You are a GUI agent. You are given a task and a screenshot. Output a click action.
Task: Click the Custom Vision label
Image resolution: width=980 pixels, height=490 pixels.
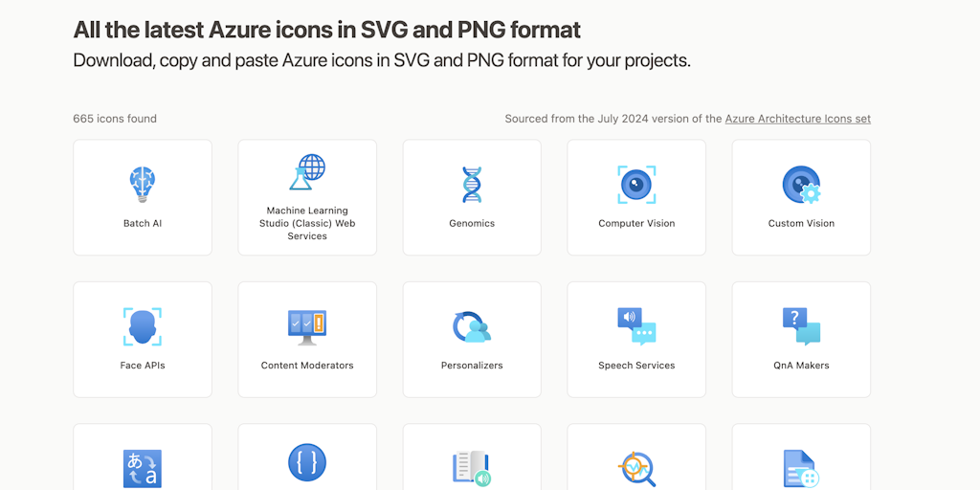[x=801, y=223]
